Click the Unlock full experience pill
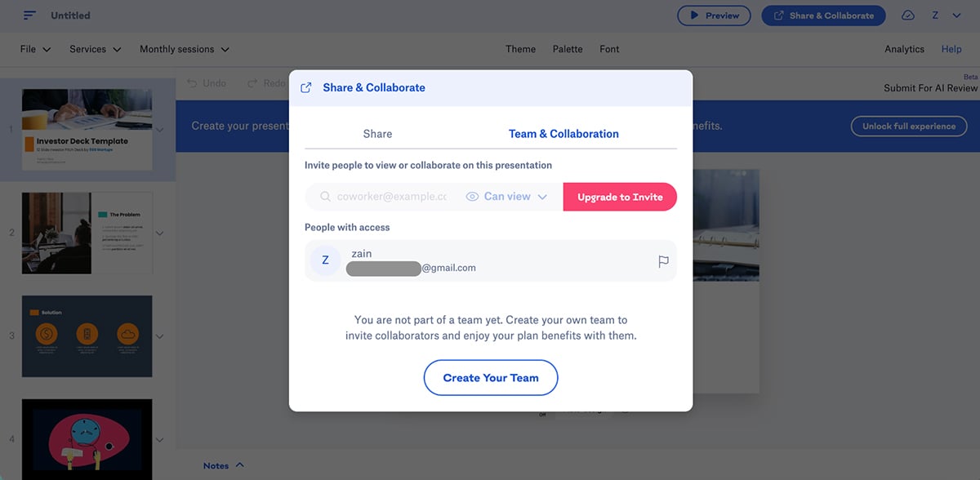This screenshot has height=480, width=980. 909,126
